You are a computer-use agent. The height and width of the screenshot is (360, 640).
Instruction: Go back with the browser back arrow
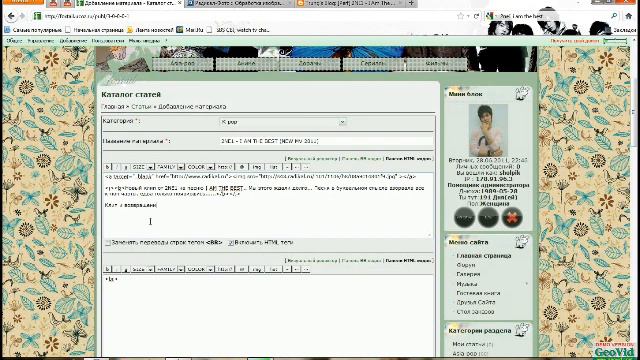pyautogui.click(x=11, y=16)
